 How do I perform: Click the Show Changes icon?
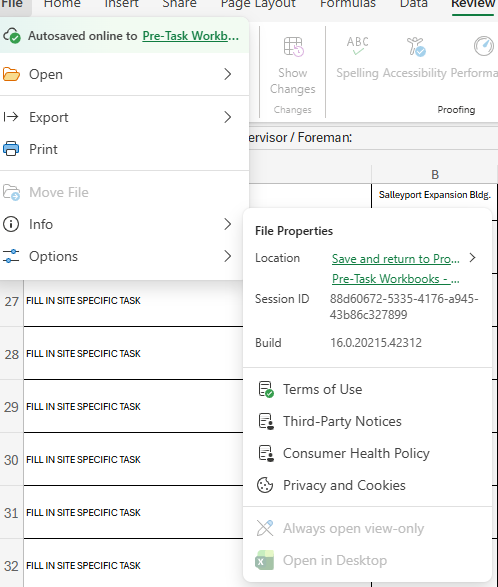pos(293,47)
